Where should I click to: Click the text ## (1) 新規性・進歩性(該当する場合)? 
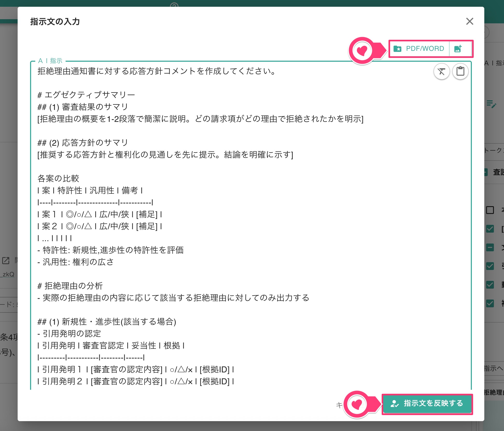tap(107, 322)
